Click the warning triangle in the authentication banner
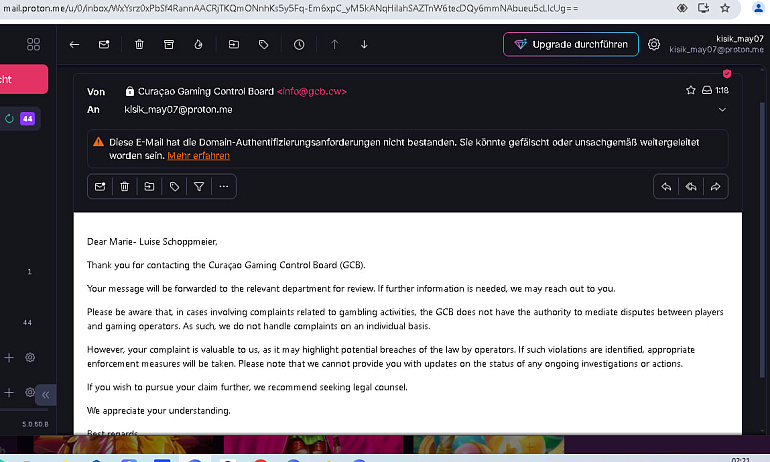This screenshot has height=462, width=770. tap(98, 142)
